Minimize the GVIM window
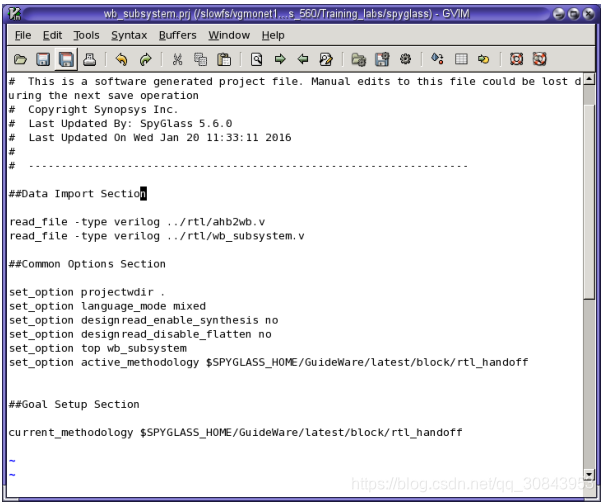Screen dimensions: 604x502 click(559, 14)
